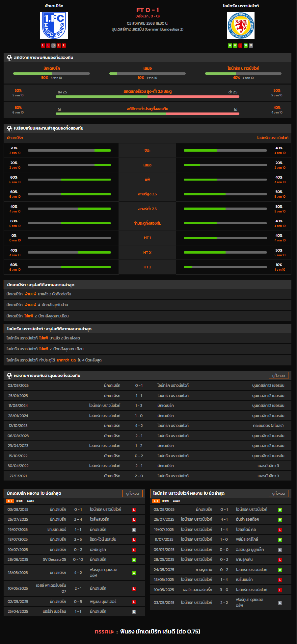The image size is (297, 644).
Task: Click the W badge on the SV Dessau 05 row
Action: click(134, 560)
